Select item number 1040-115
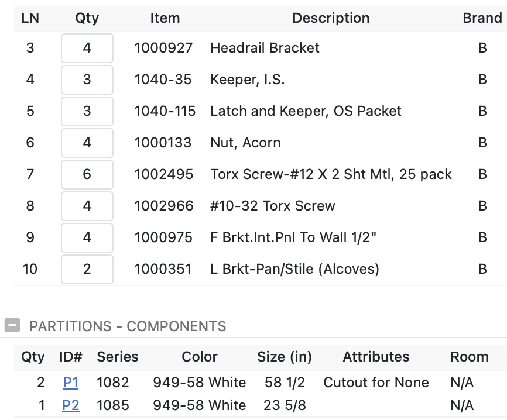 pyautogui.click(x=165, y=111)
